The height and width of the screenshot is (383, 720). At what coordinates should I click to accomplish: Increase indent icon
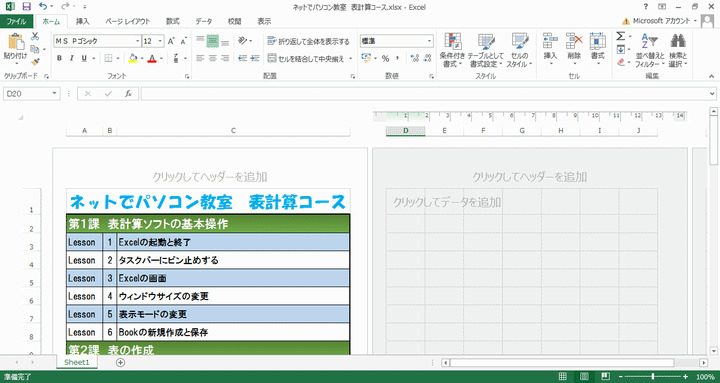(x=255, y=58)
